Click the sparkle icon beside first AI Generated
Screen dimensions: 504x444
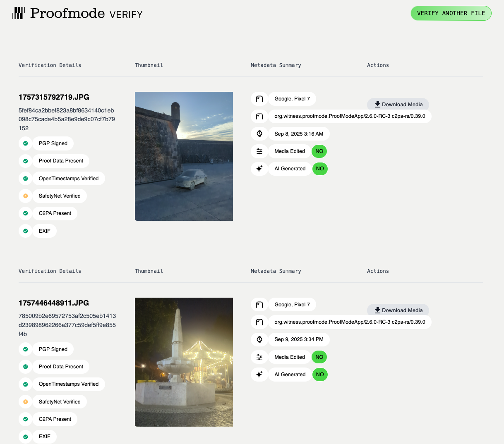click(x=259, y=169)
